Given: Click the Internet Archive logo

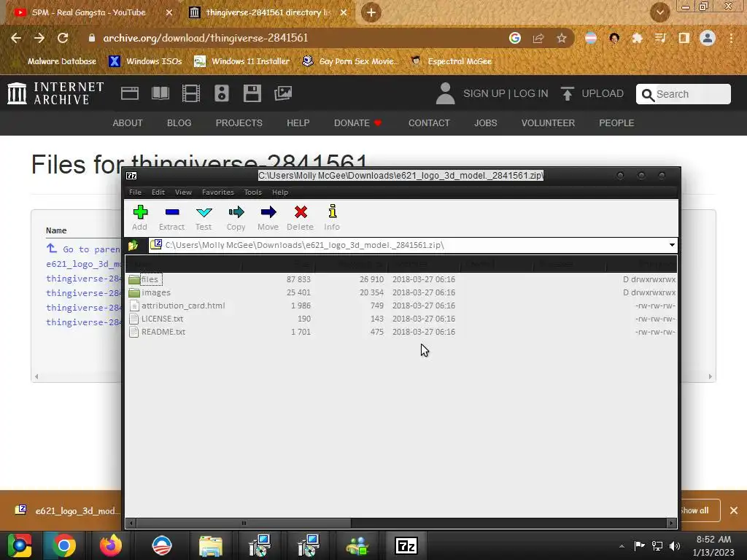Looking at the screenshot, I should [x=55, y=93].
